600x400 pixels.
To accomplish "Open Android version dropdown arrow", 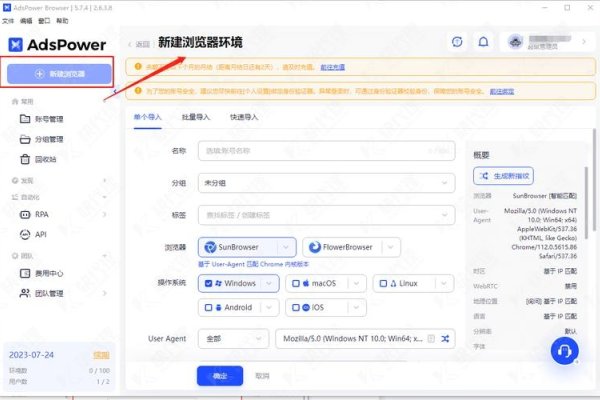I will (x=269, y=308).
